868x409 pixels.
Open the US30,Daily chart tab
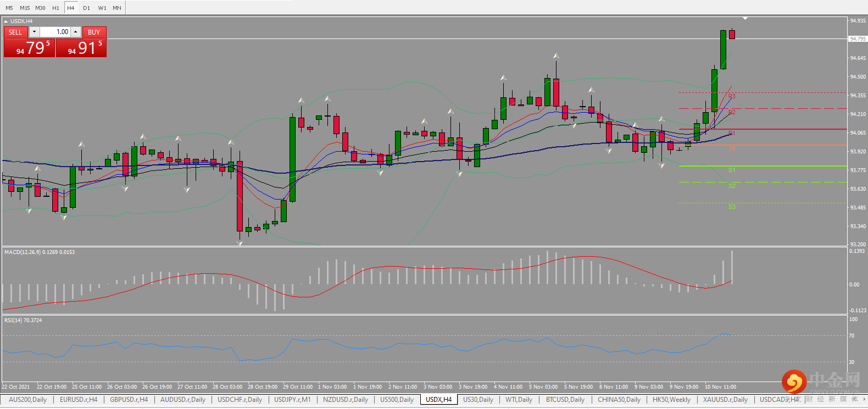(x=478, y=400)
